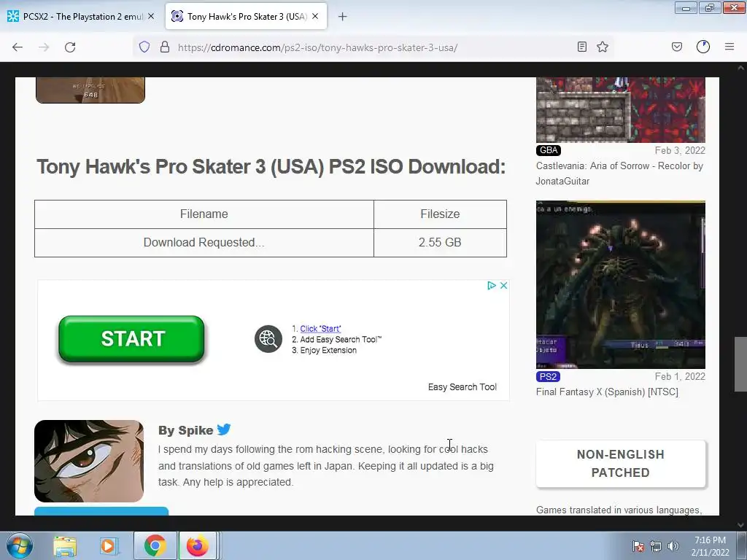Click the page vertical scrollbar thumb
The height and width of the screenshot is (560, 747).
pyautogui.click(x=740, y=364)
